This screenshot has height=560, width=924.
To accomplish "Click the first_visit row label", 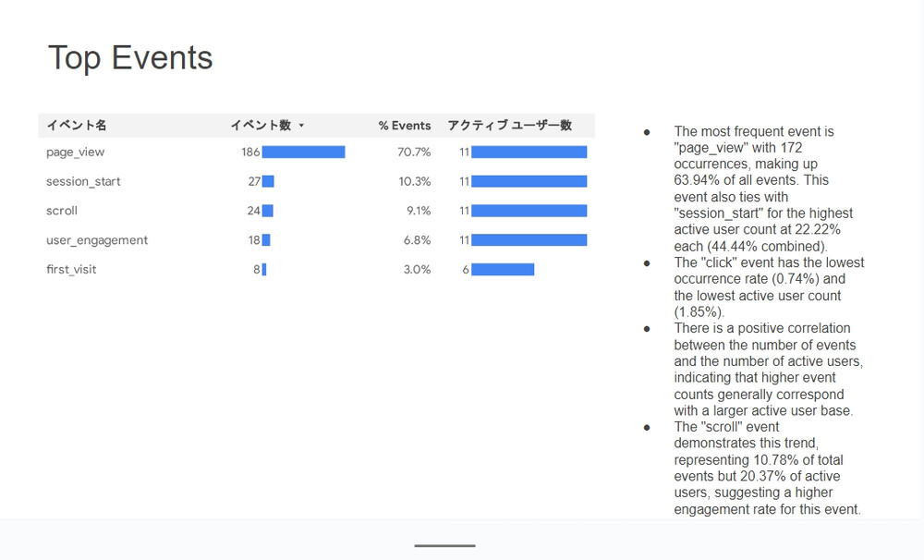I will pyautogui.click(x=71, y=270).
